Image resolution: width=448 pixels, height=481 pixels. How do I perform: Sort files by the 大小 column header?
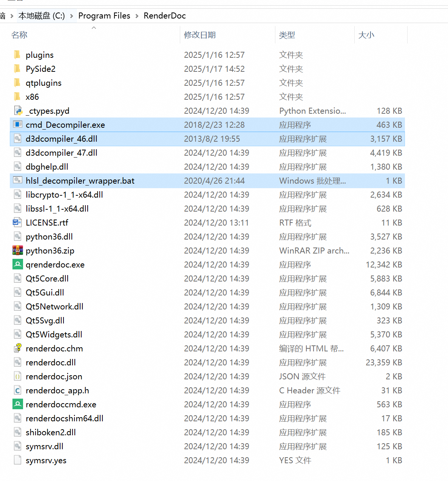[x=366, y=35]
